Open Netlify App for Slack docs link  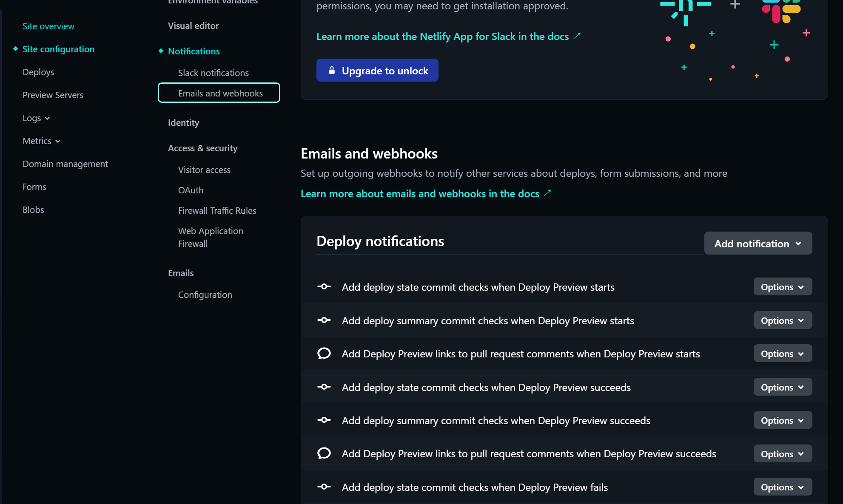point(443,37)
